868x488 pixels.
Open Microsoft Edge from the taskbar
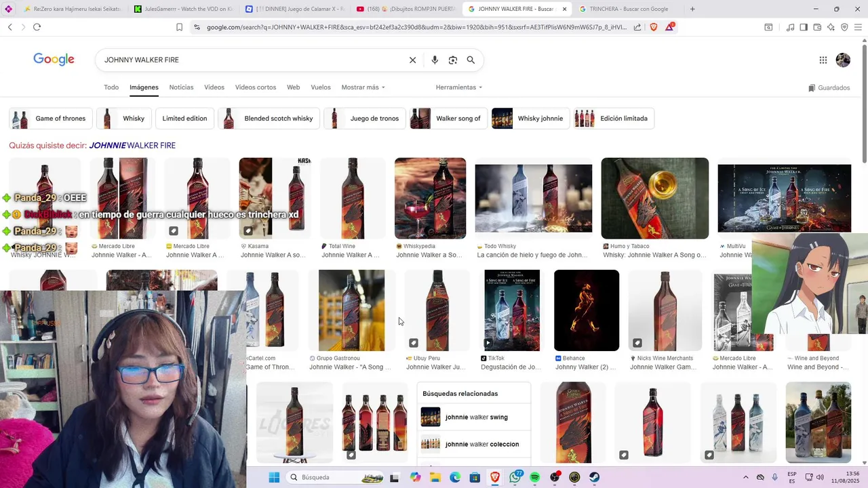(455, 477)
